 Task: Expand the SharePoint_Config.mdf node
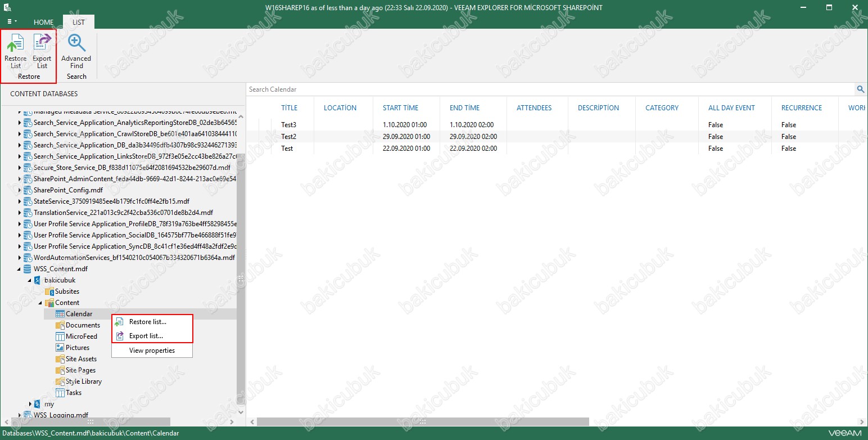tap(20, 190)
